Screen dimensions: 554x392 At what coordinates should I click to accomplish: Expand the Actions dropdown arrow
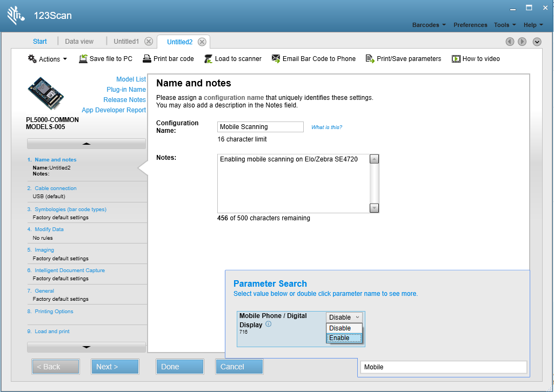click(65, 59)
